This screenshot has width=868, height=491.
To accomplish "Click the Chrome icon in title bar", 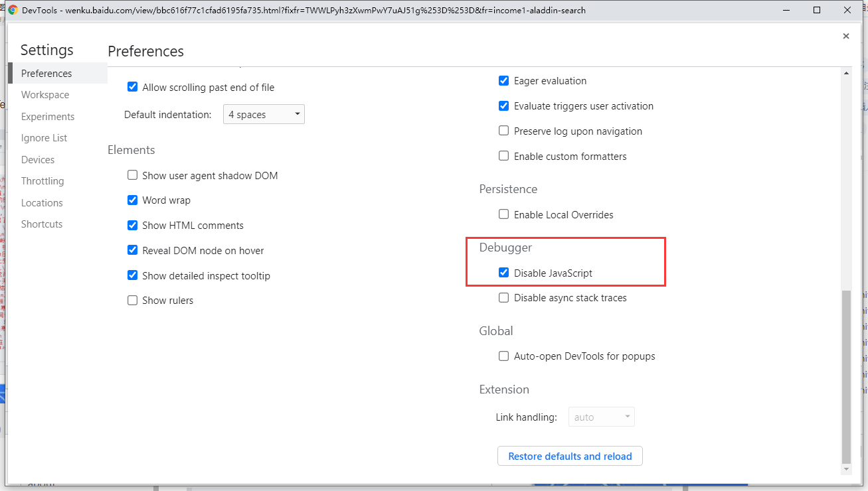I will pos(13,10).
